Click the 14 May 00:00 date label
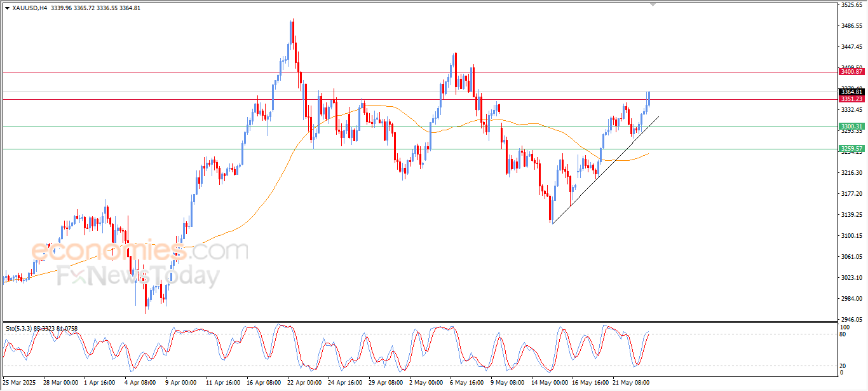The image size is (868, 391). (549, 383)
